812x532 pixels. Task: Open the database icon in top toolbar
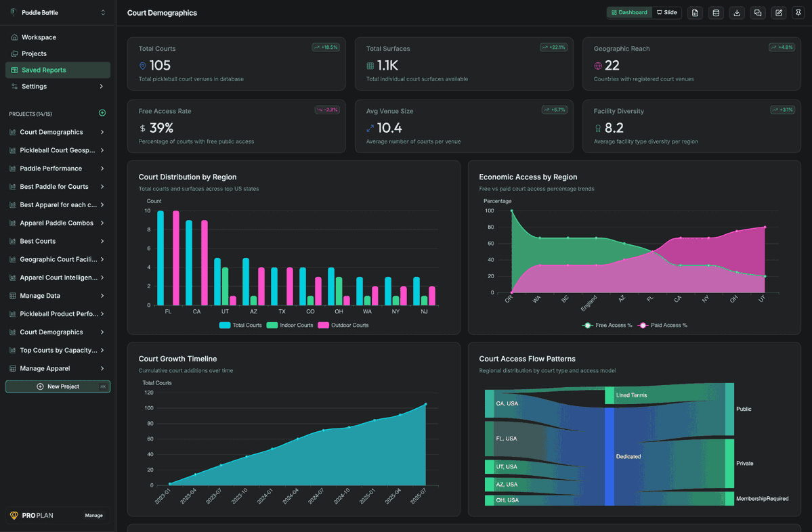[x=716, y=13]
